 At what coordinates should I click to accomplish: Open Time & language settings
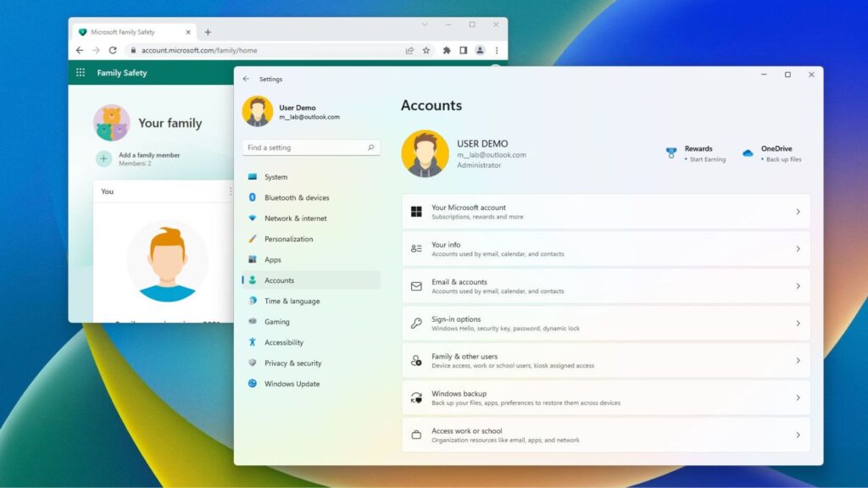click(311, 301)
